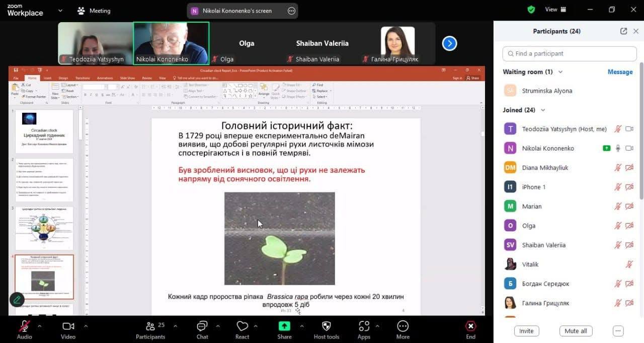The image size is (644, 343).
Task: Pop out the Participants panel
Action: click(x=623, y=31)
